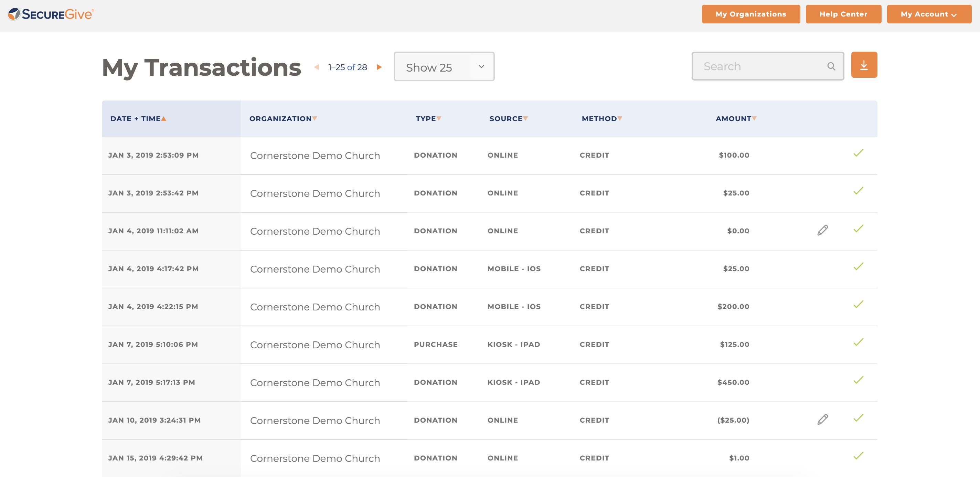This screenshot has width=980, height=477.
Task: Click the My Transactions heading
Action: pos(202,68)
